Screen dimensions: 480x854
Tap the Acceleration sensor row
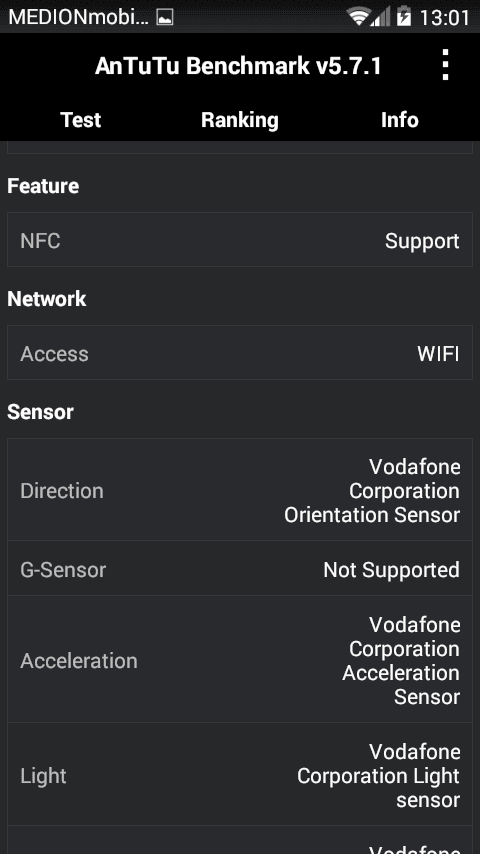[x=240, y=660]
